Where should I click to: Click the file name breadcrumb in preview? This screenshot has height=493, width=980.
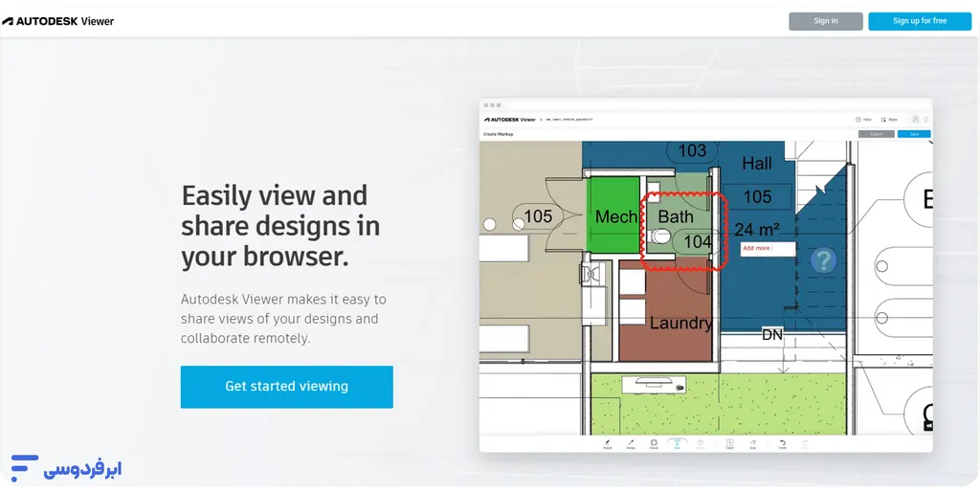[x=568, y=120]
